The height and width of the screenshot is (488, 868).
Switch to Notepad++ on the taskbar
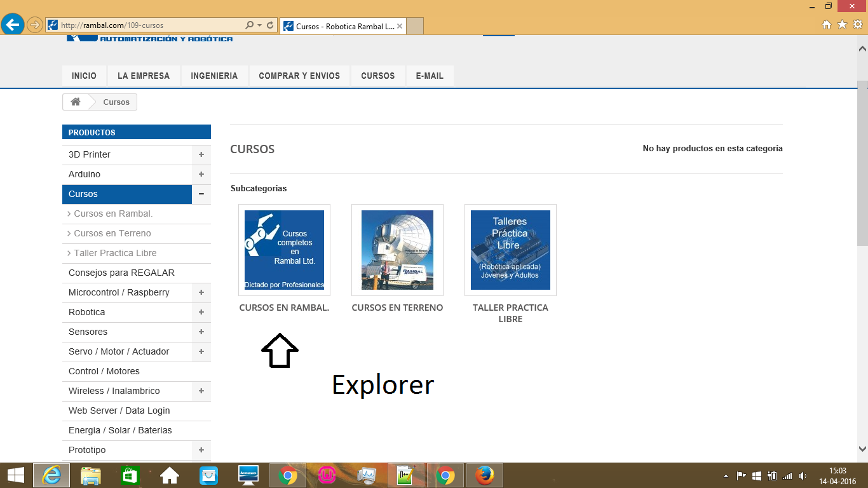406,475
